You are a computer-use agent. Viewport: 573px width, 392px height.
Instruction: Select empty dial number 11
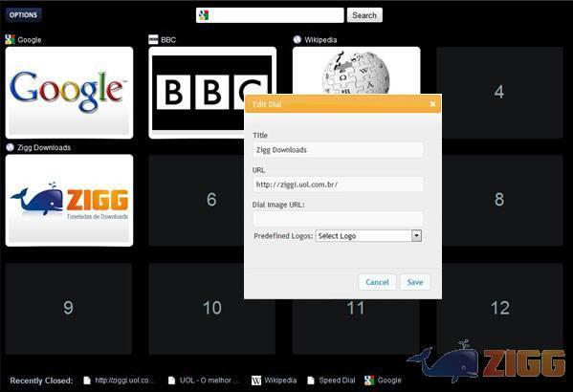(x=356, y=327)
